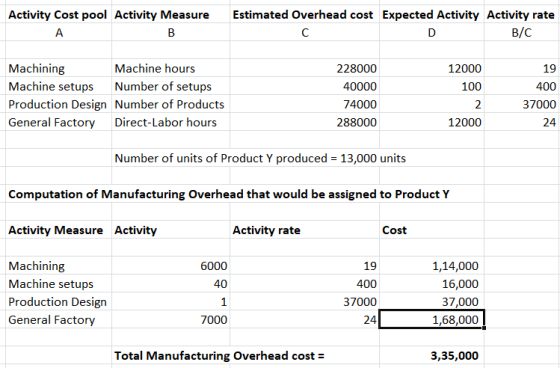The width and height of the screenshot is (560, 368).
Task: Select the cell labeled D
Action: click(431, 33)
